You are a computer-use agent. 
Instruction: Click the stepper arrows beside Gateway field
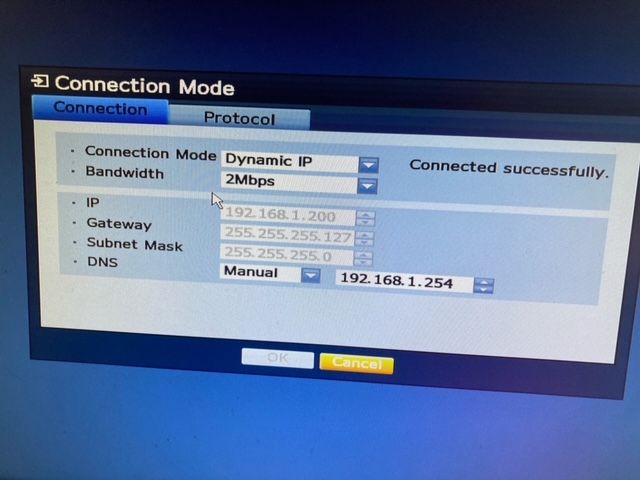[364, 239]
